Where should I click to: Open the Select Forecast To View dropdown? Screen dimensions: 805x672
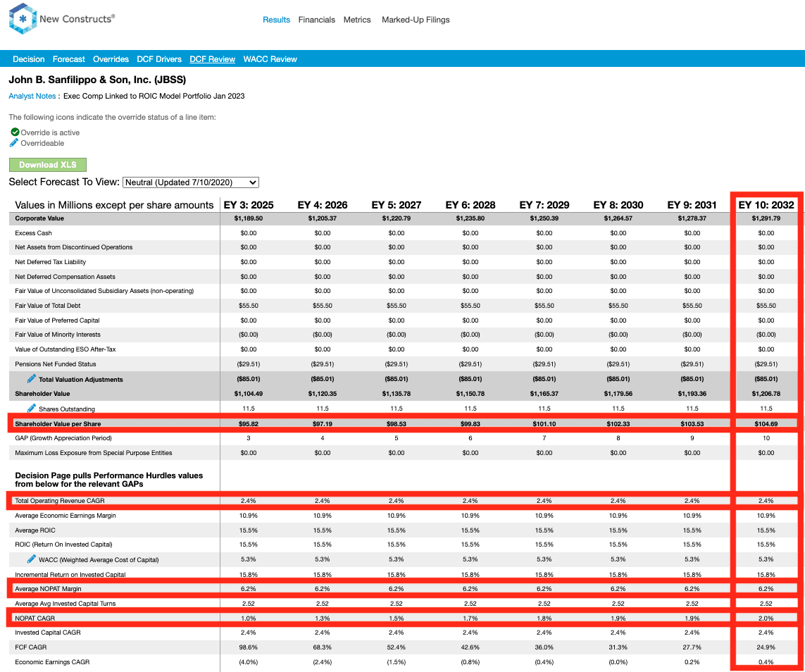point(190,182)
